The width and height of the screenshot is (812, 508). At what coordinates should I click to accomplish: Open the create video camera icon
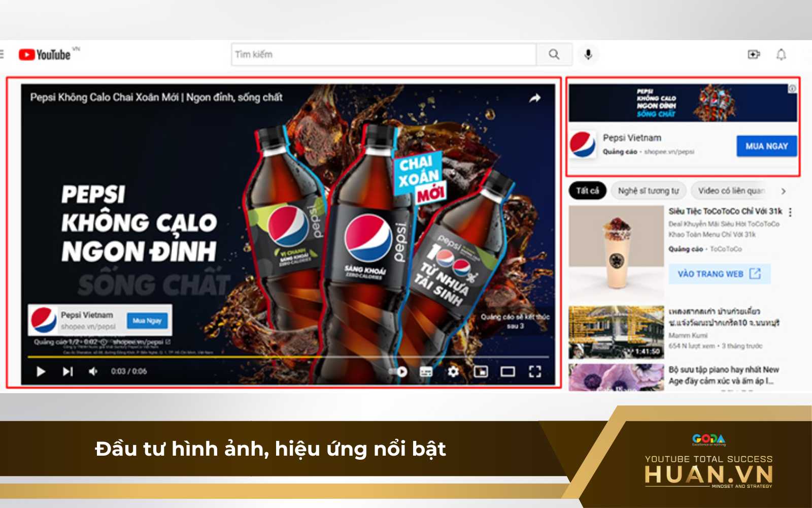[754, 54]
